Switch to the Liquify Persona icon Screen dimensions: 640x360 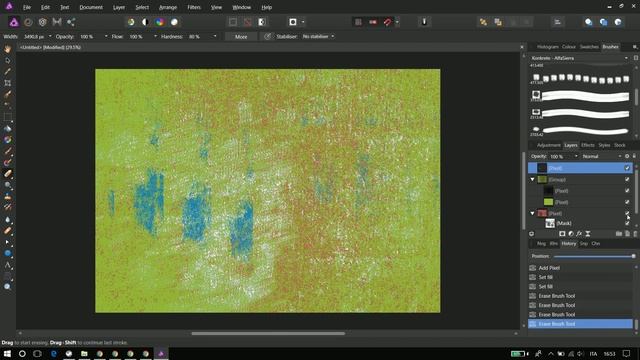28,22
